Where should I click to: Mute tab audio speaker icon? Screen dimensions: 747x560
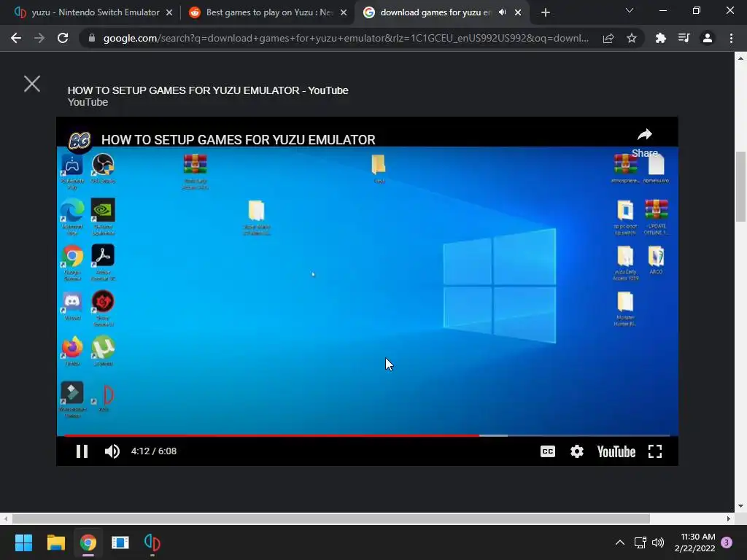click(502, 12)
